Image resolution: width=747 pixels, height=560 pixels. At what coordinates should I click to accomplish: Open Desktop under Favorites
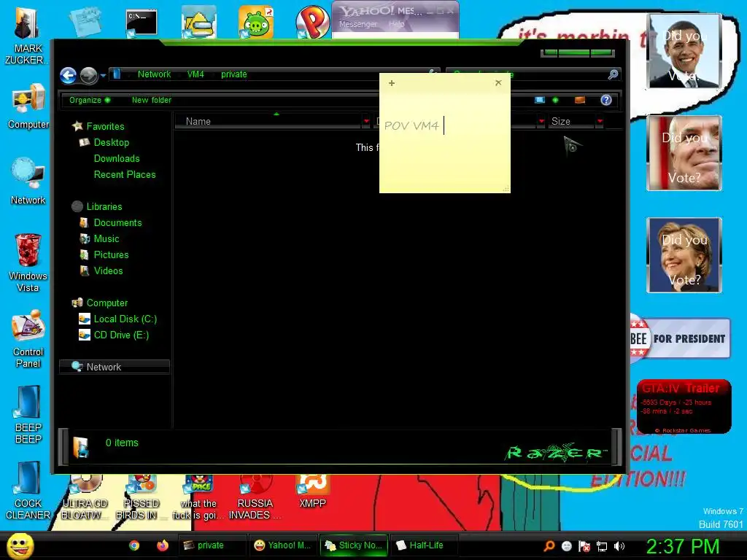point(112,142)
